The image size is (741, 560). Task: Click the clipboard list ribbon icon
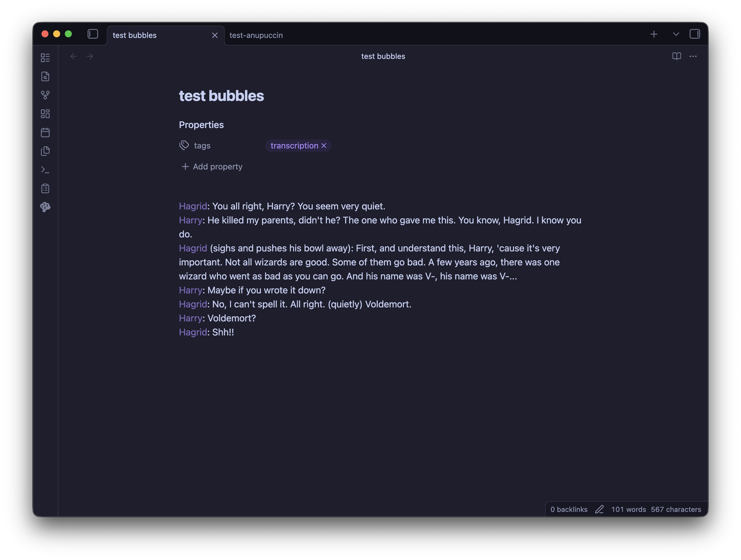45,188
